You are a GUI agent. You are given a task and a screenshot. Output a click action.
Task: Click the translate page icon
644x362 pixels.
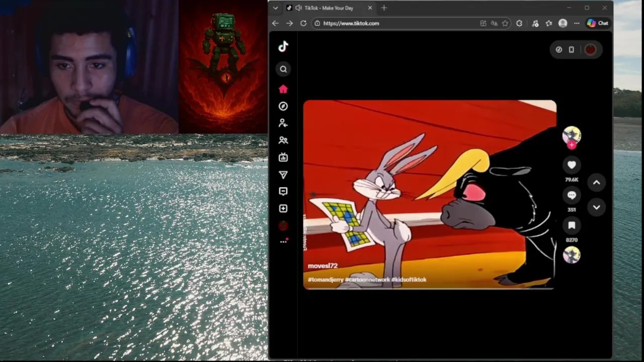coord(494,23)
